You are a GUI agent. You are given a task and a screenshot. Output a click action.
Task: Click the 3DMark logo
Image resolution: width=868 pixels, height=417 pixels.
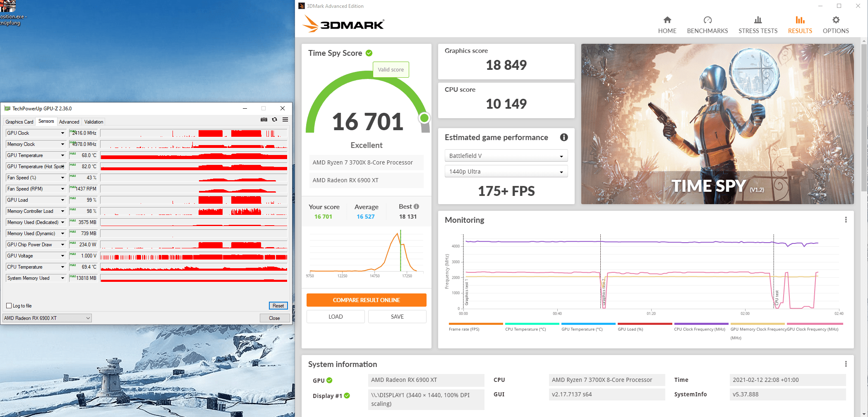pyautogui.click(x=343, y=24)
